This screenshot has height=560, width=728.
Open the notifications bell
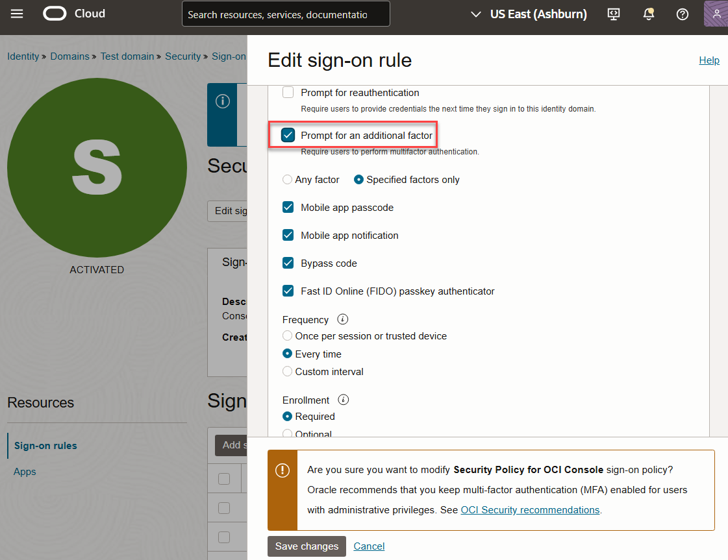point(649,14)
